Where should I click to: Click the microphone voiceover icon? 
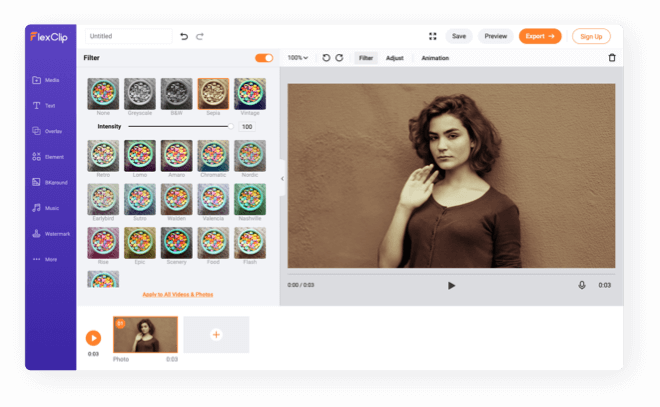582,285
